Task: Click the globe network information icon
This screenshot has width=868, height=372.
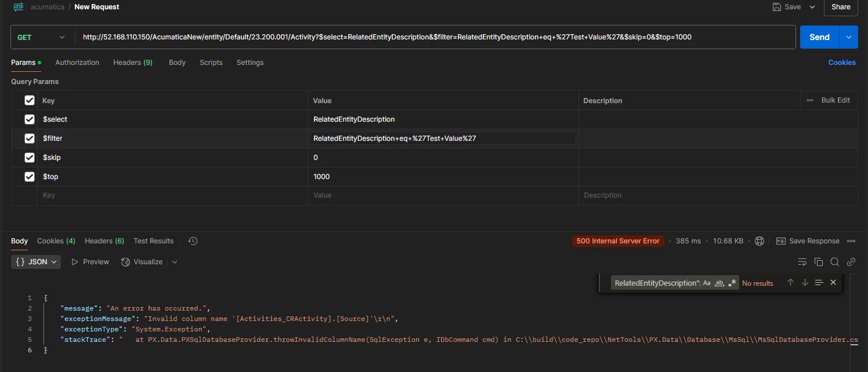Action: [759, 240]
